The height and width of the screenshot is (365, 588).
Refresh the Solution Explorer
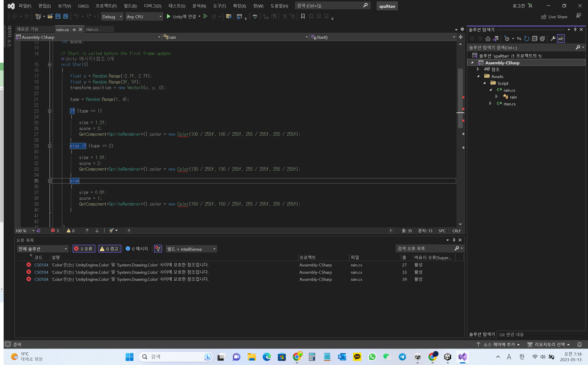tap(527, 39)
